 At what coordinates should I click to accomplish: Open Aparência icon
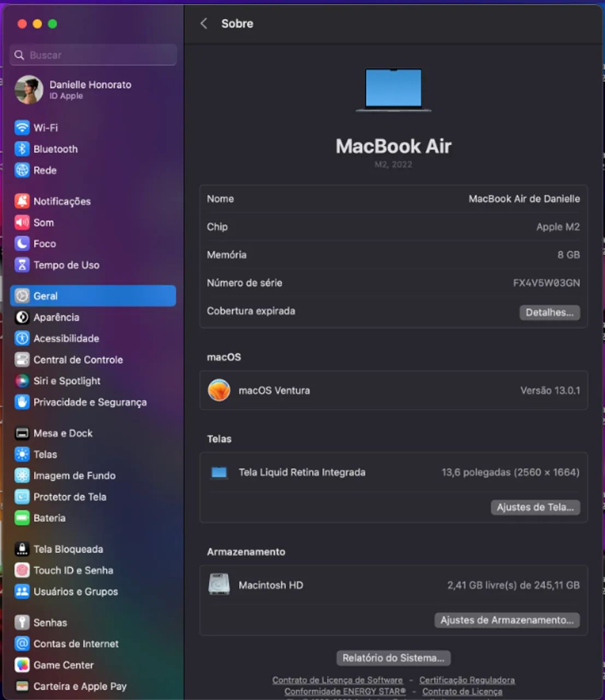[x=22, y=317]
